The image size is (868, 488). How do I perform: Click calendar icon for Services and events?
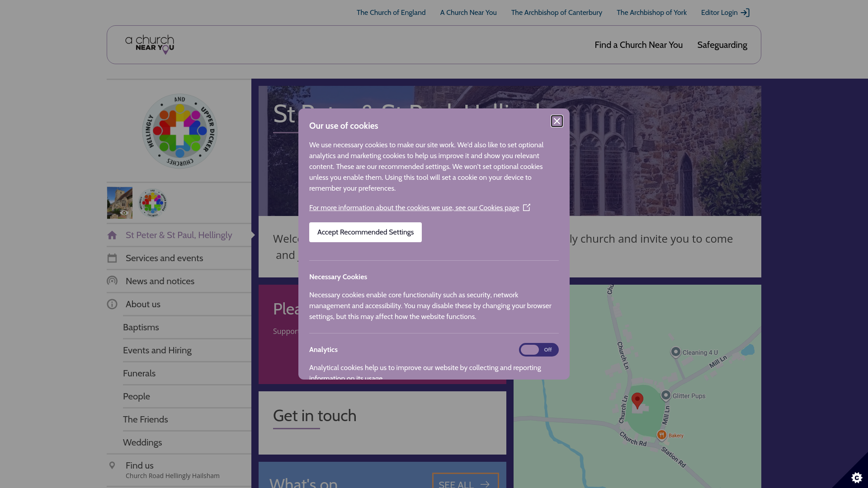112,258
